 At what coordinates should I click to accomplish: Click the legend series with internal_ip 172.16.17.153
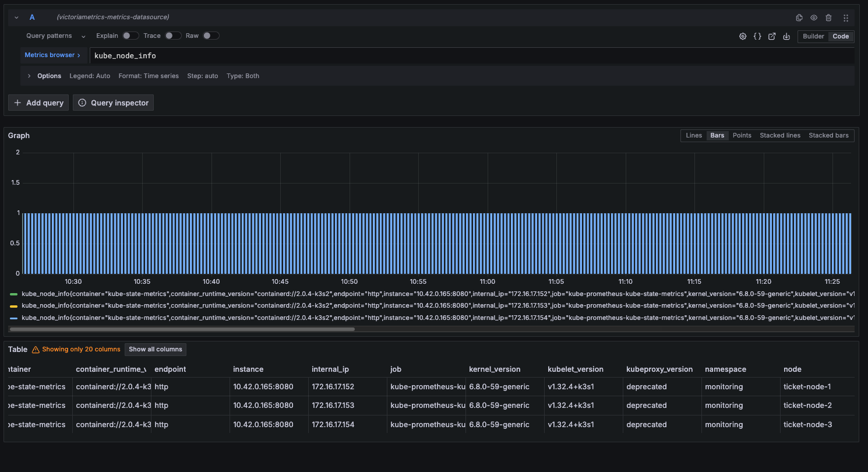pyautogui.click(x=437, y=305)
